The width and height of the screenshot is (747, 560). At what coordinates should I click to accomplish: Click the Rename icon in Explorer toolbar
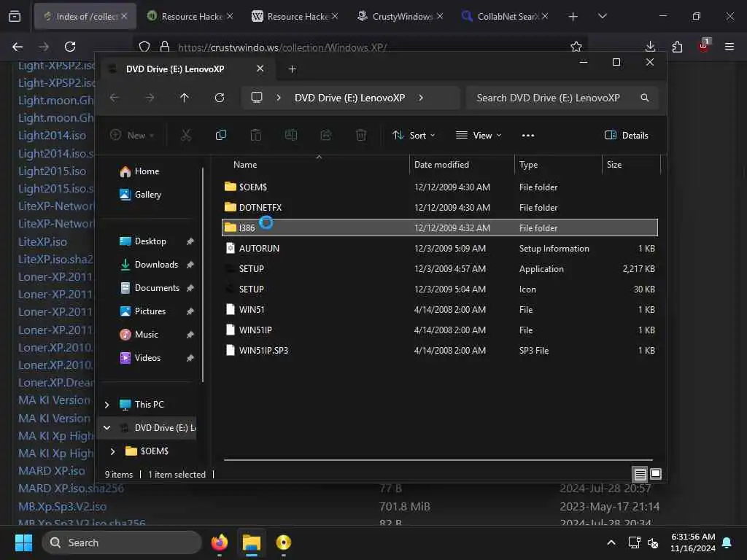[x=291, y=135]
